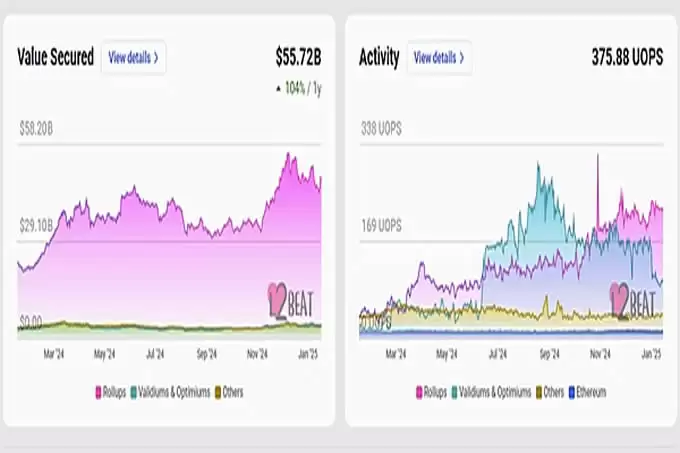Click the pink Rollups swatch under Value Secured

click(99, 393)
